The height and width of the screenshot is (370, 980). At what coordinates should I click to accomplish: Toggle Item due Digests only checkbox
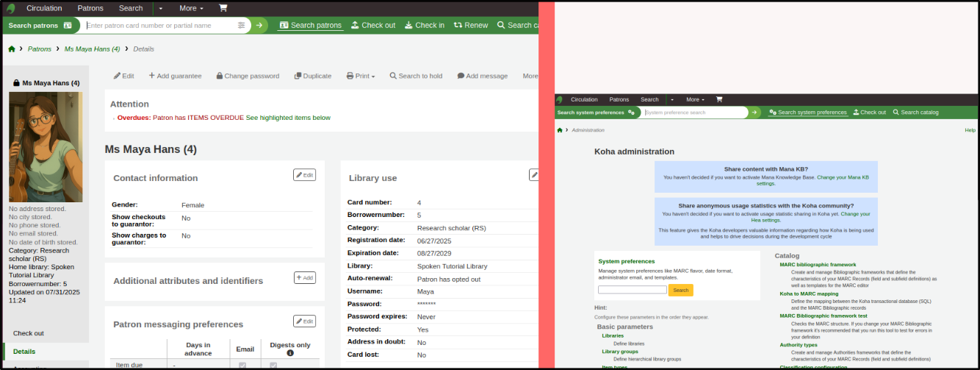tap(273, 365)
